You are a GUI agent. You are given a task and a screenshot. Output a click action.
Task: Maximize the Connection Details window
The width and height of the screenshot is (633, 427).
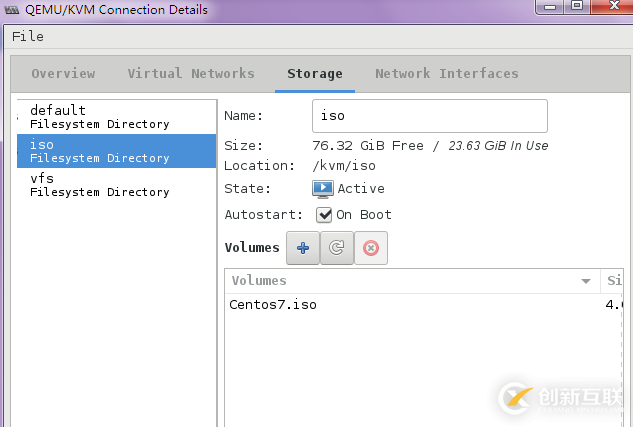point(577,6)
